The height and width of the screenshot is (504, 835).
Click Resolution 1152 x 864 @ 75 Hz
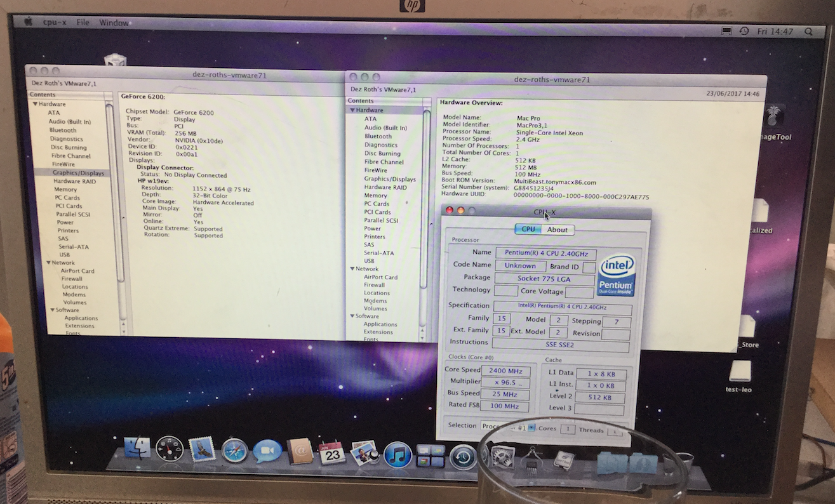(x=221, y=189)
